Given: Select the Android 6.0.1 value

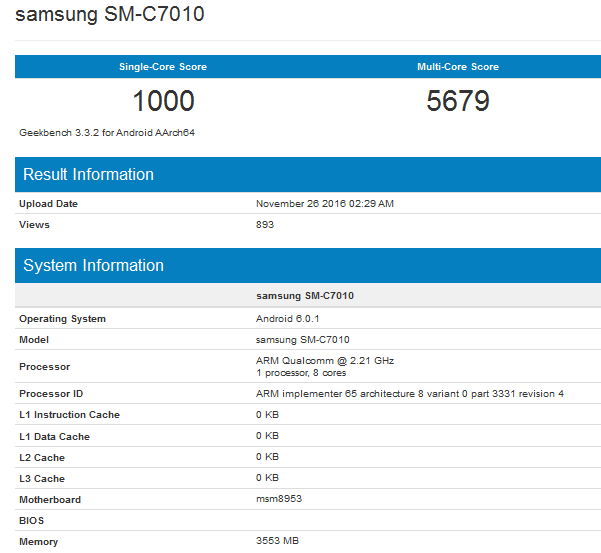Looking at the screenshot, I should [287, 319].
